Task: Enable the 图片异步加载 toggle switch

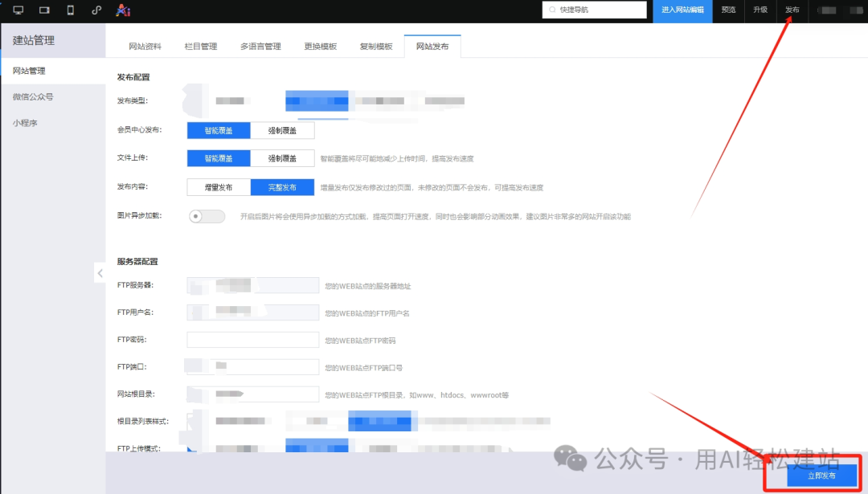Action: (x=207, y=215)
